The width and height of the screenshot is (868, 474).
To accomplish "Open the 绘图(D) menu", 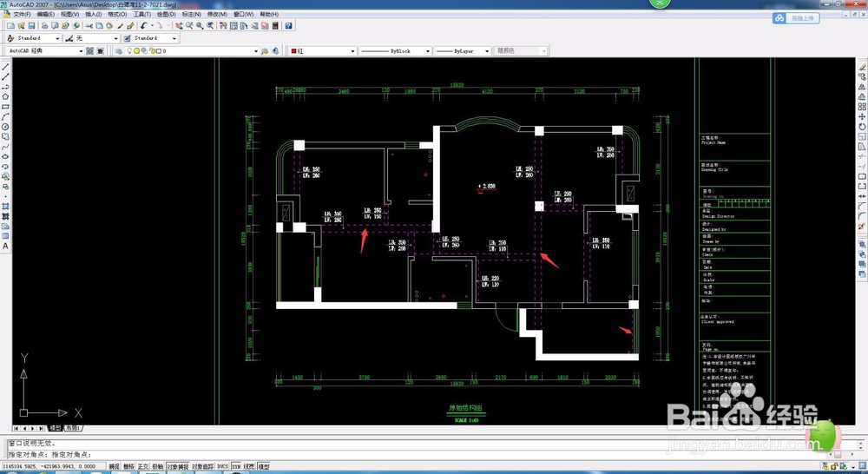I will click(166, 14).
